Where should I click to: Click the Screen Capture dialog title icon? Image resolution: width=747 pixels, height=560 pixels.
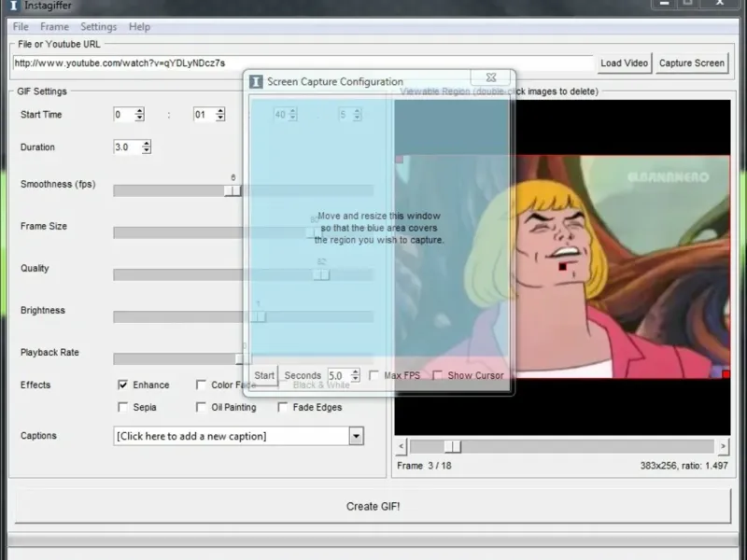point(256,81)
